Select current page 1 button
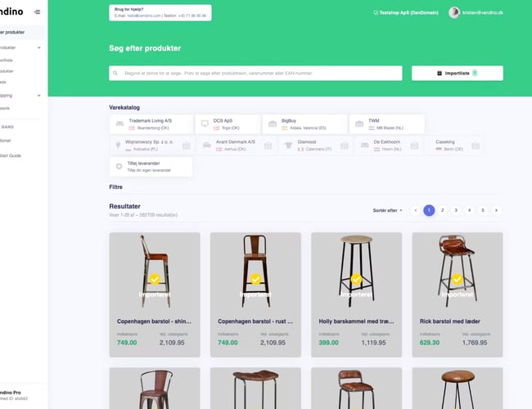532x409 pixels. (x=429, y=210)
